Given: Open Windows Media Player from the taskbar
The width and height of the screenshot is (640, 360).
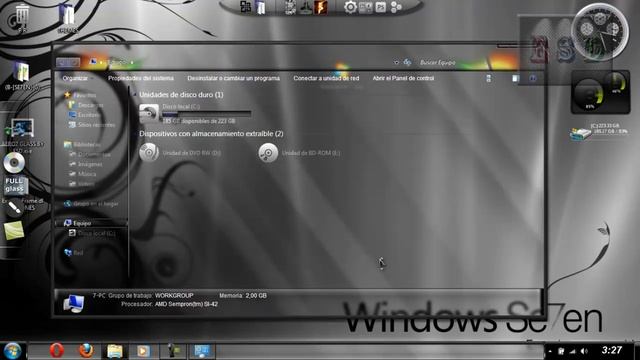Looking at the screenshot, I should pos(143,351).
